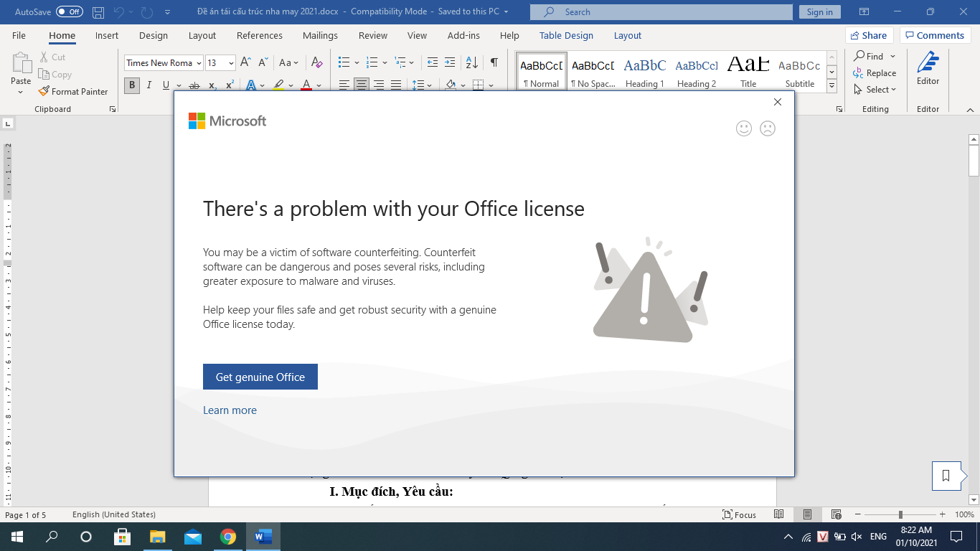980x551 pixels.
Task: Align text left
Action: 344,85
